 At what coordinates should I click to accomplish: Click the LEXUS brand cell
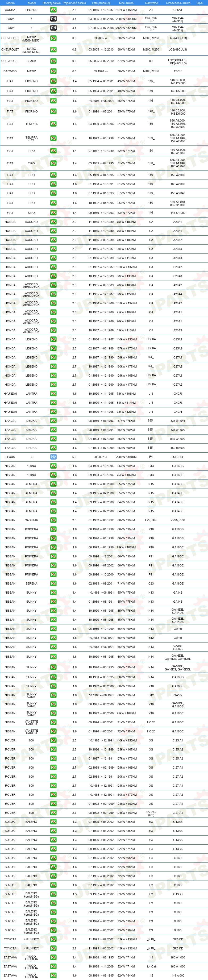10,457
